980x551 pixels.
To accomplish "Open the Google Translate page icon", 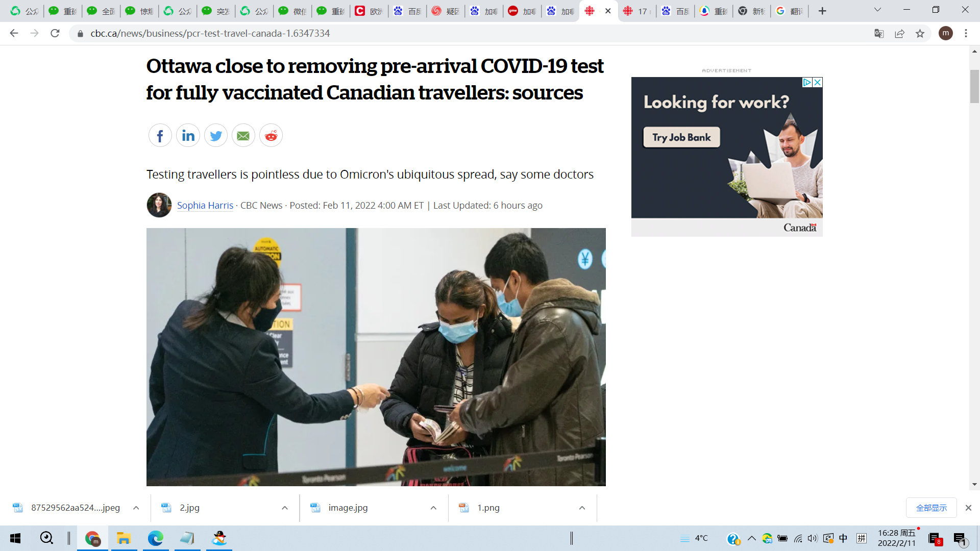I will (x=879, y=34).
